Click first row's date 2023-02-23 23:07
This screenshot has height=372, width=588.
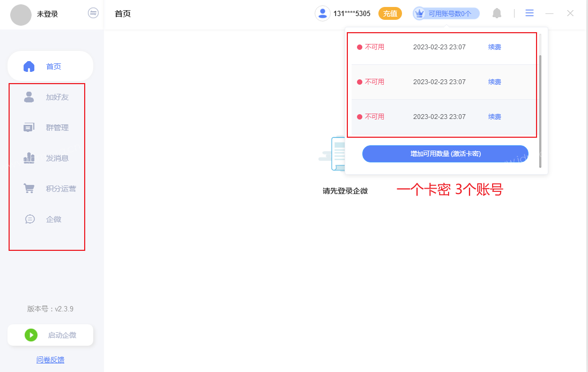tap(440, 47)
